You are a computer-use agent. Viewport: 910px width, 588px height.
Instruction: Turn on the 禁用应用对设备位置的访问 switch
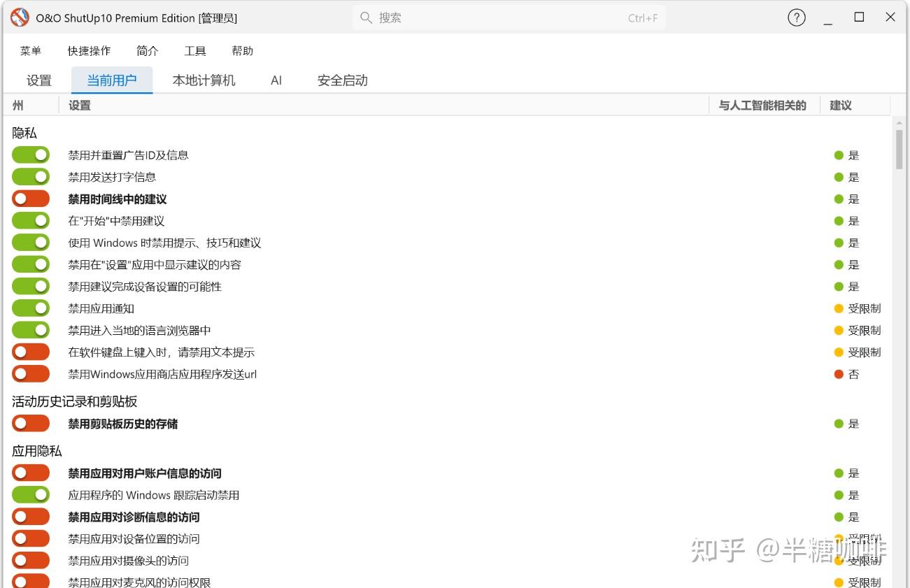(x=31, y=539)
